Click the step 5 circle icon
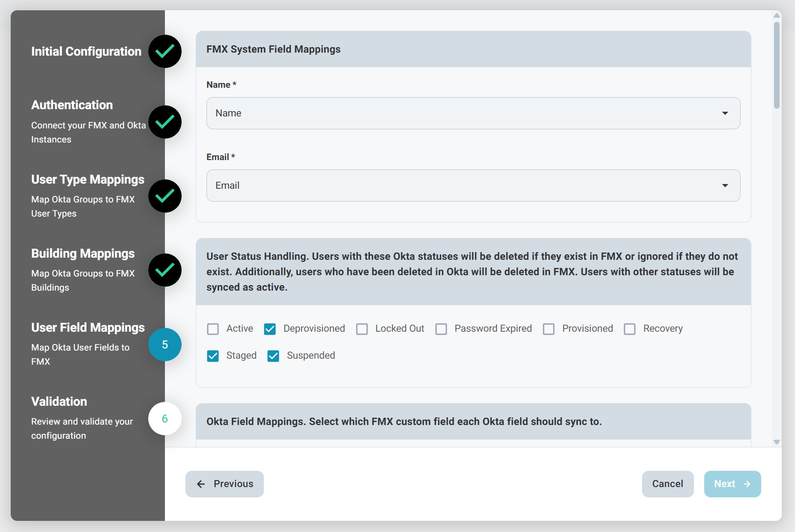Viewport: 795px width, 532px height. tap(165, 345)
